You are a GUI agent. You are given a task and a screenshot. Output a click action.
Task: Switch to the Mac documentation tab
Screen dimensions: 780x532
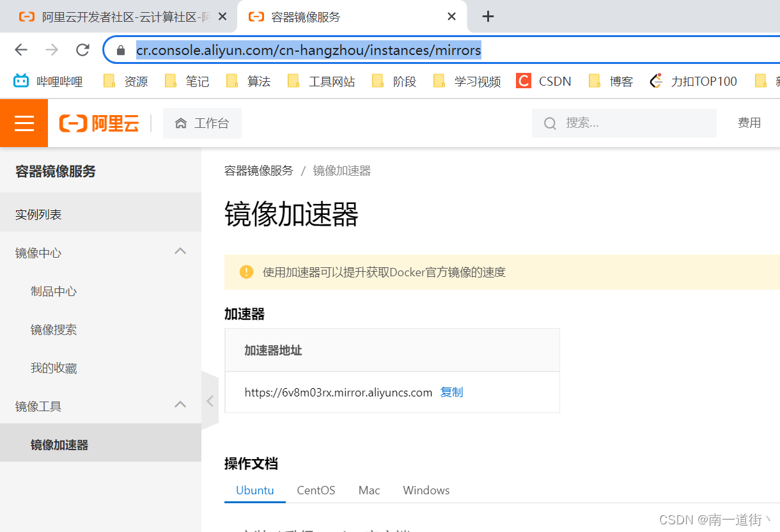click(369, 490)
